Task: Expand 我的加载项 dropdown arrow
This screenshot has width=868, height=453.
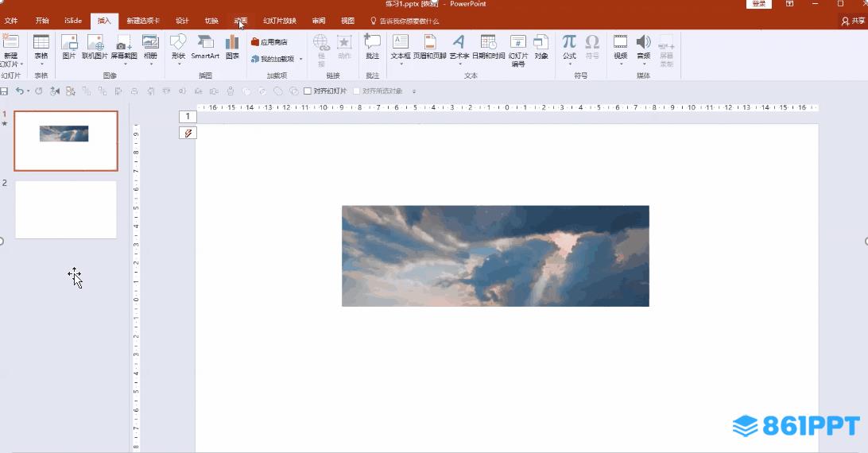Action: coord(301,59)
